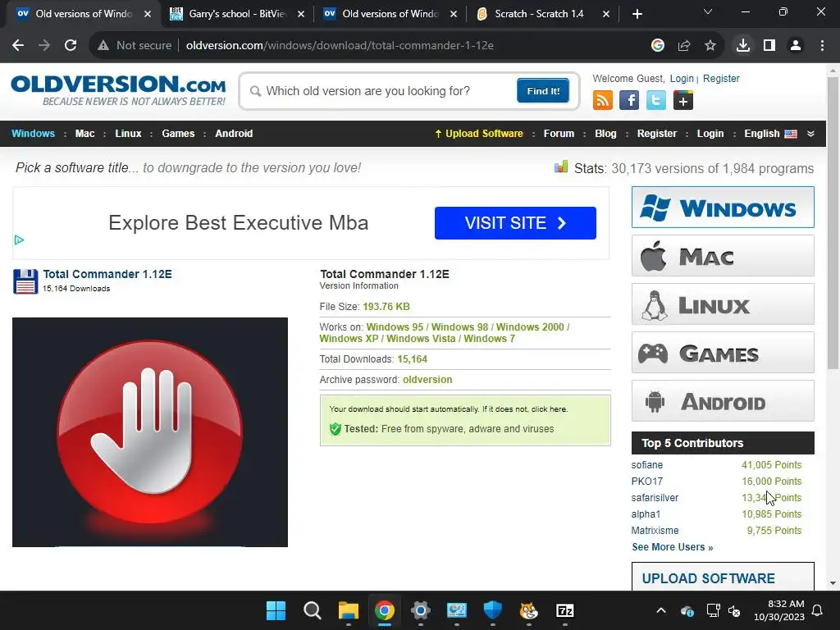840x630 pixels.
Task: Open Windows Start menu
Action: tap(276, 610)
